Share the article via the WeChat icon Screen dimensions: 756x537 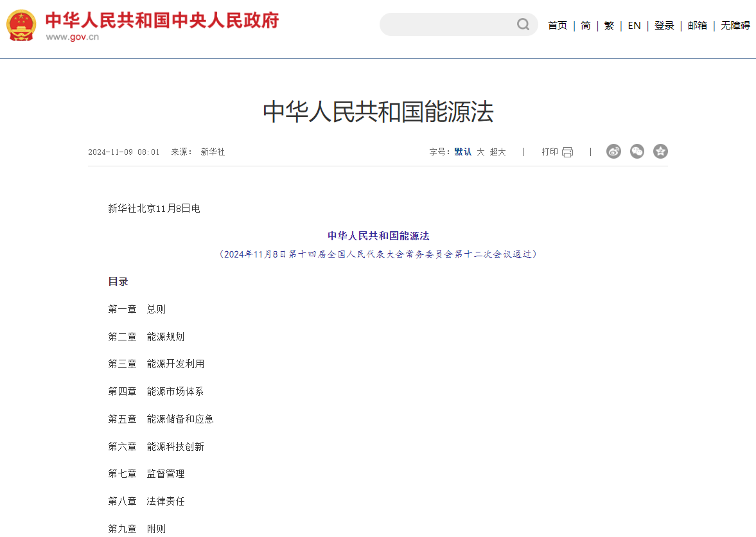(x=637, y=152)
